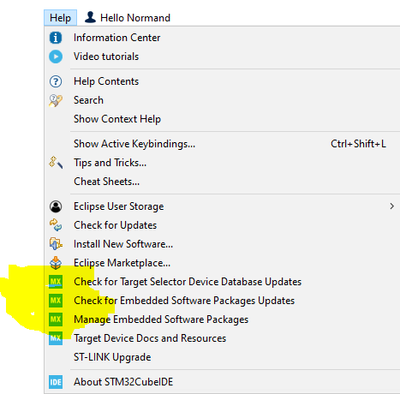Select the Search help entry

88,100
